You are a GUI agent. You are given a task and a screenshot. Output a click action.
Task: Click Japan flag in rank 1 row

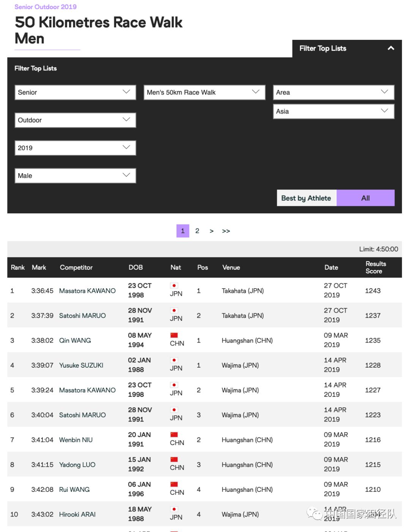[x=174, y=286]
